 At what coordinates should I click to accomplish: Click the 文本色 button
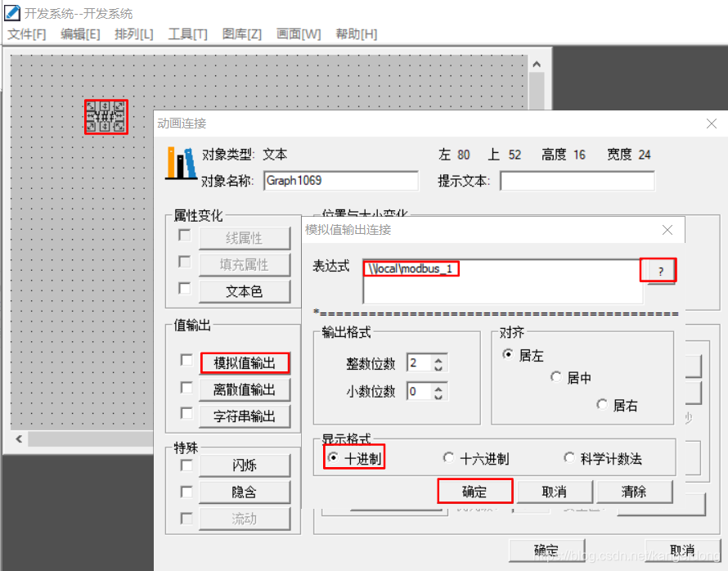tap(245, 291)
